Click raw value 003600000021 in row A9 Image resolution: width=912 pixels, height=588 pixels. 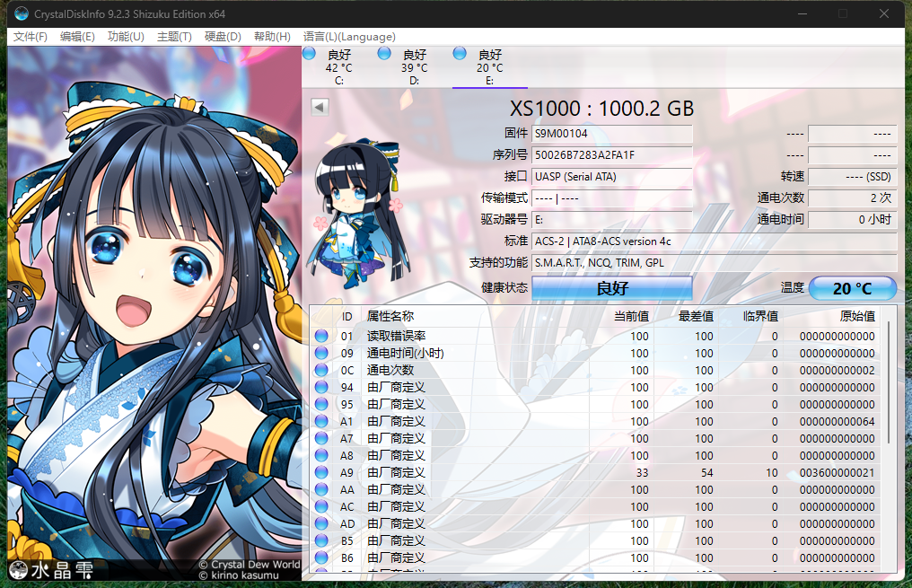837,472
